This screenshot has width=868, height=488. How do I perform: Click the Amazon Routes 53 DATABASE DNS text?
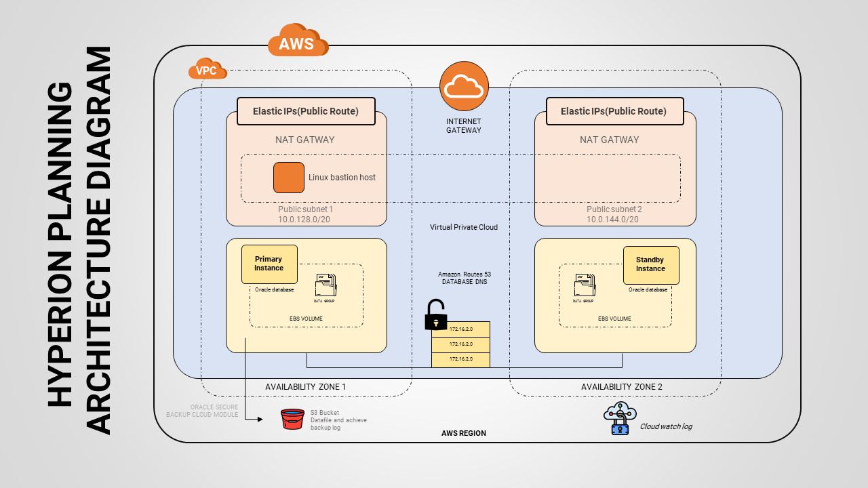coord(465,278)
